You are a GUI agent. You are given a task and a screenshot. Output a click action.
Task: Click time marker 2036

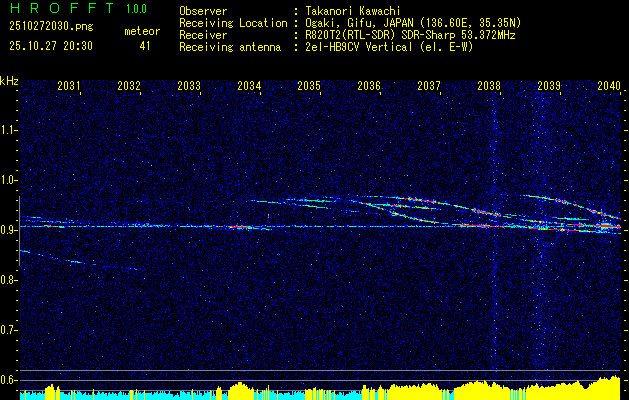tap(369, 85)
